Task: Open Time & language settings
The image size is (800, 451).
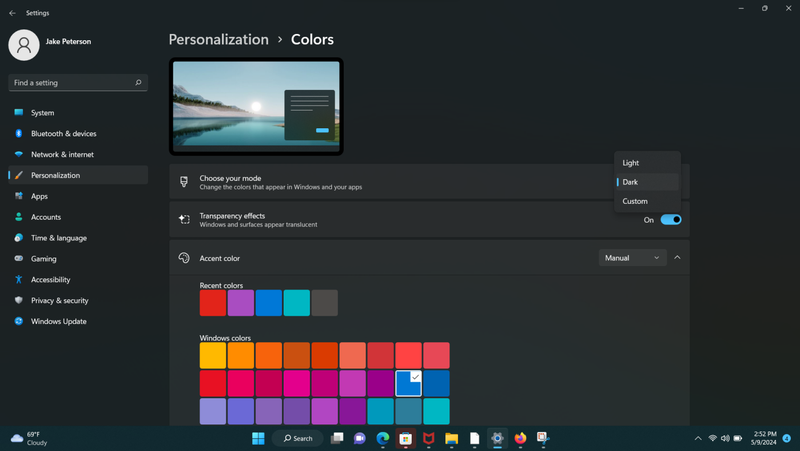Action: pos(58,238)
